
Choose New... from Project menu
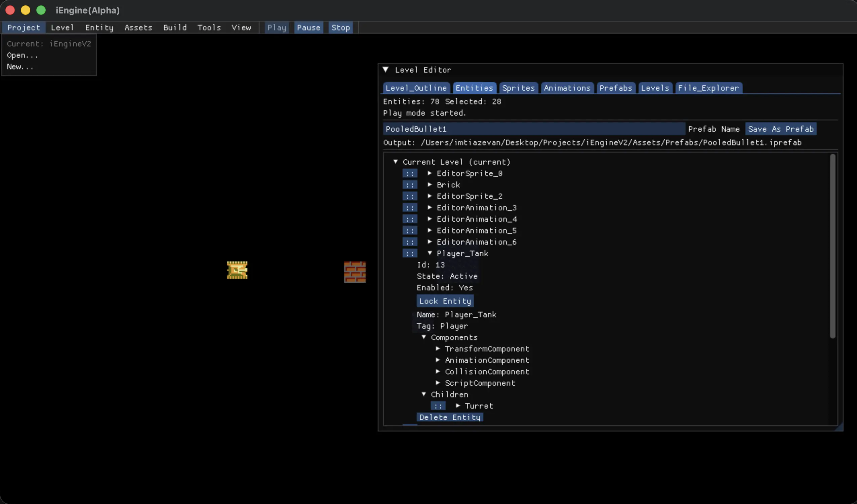tap(20, 67)
